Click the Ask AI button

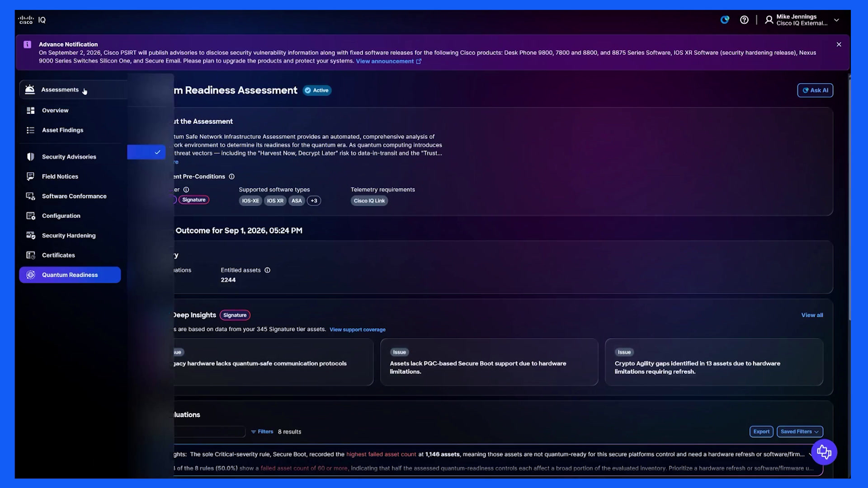coord(815,90)
